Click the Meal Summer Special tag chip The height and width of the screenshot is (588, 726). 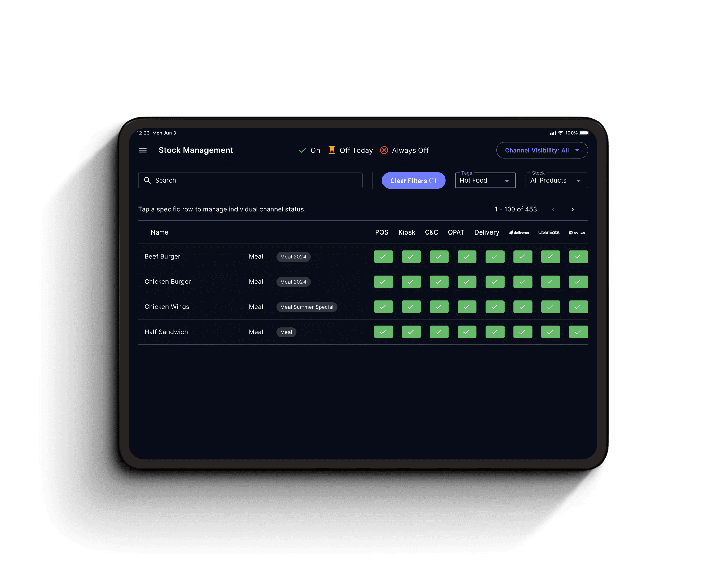click(306, 307)
